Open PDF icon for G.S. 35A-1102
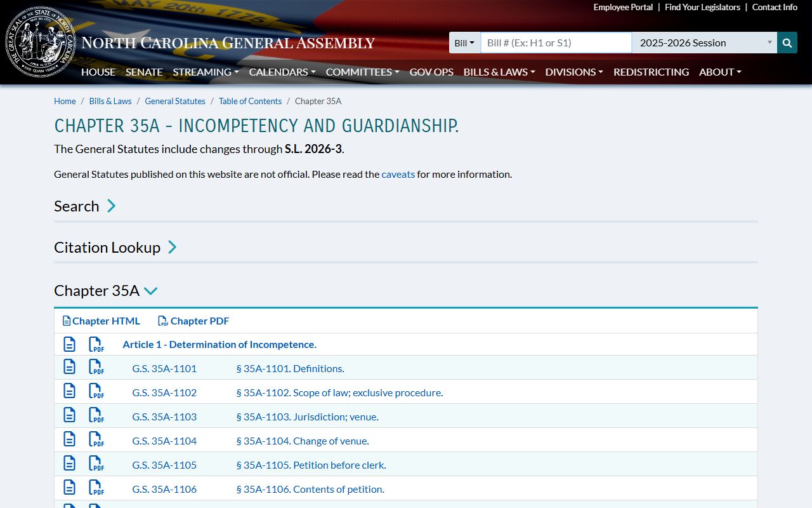Image resolution: width=812 pixels, height=508 pixels. (96, 391)
